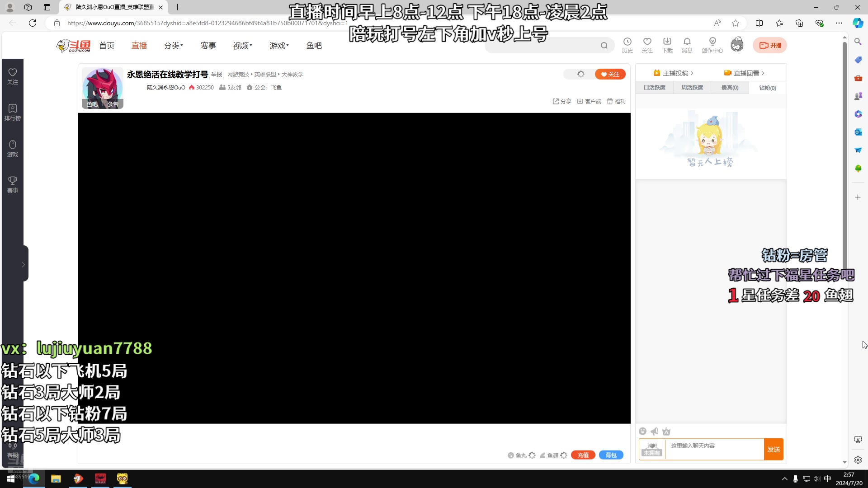
Task: Open the Windows Start menu
Action: 11,479
